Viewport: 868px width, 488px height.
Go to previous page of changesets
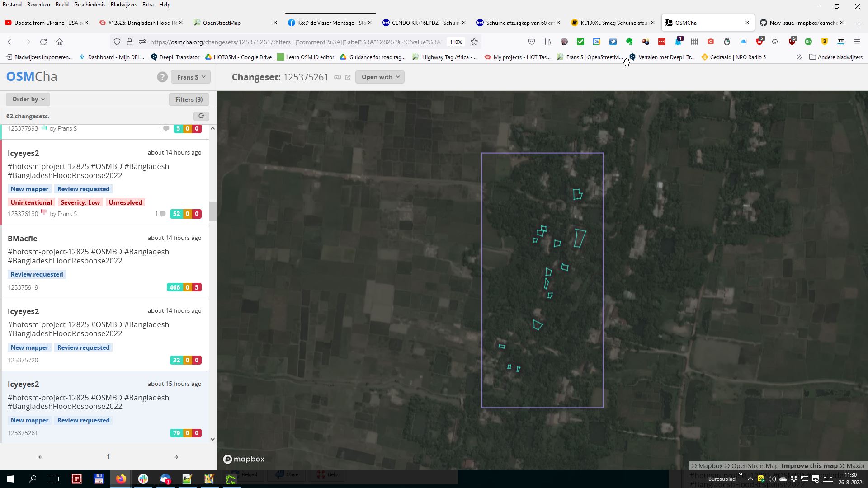click(40, 457)
